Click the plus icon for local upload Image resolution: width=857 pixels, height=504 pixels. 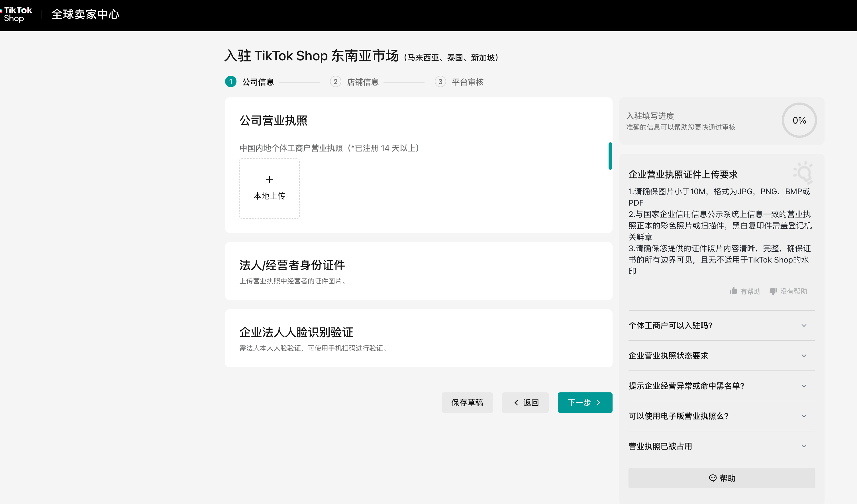tap(269, 179)
